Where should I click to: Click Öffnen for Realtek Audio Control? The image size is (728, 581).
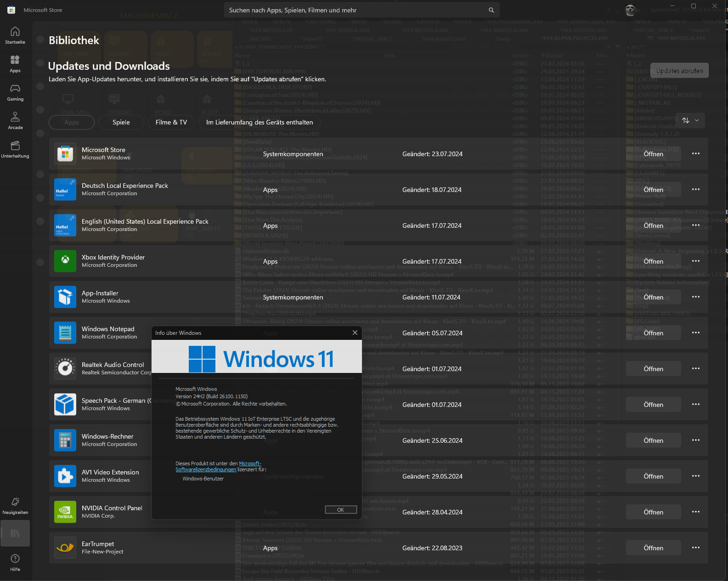pos(653,369)
